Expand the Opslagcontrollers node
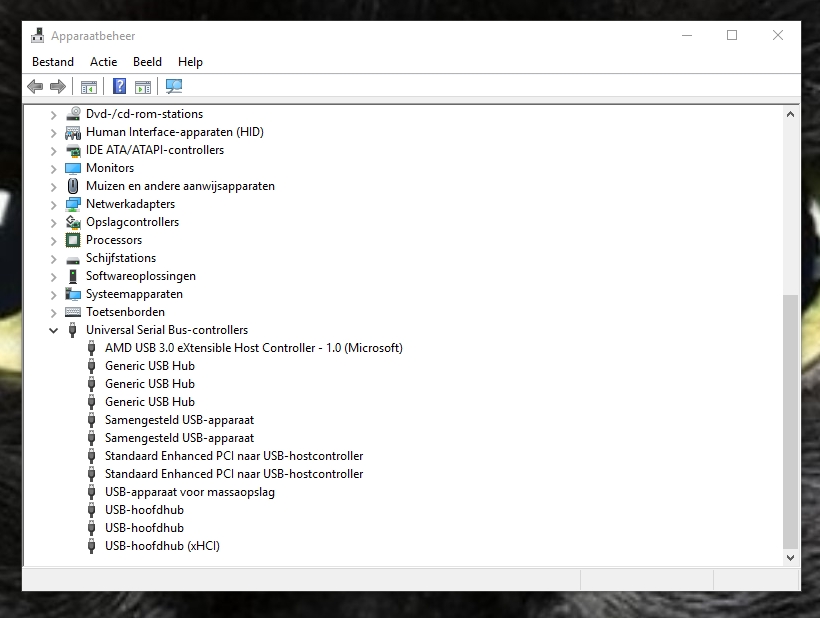This screenshot has width=820, height=618. pyautogui.click(x=53, y=223)
